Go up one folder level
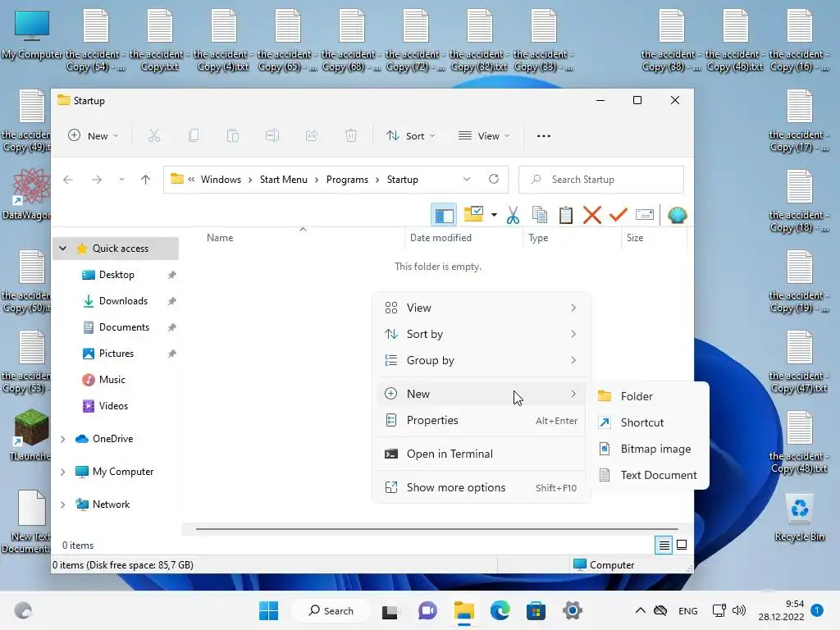The width and height of the screenshot is (840, 630). [x=146, y=180]
